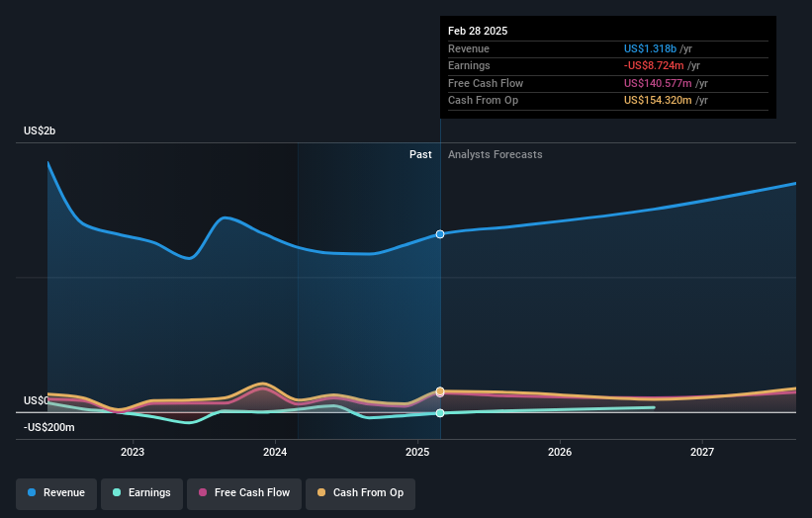This screenshot has height=518, width=812.
Task: Click the US$154.320m cash from op value
Action: (x=658, y=101)
